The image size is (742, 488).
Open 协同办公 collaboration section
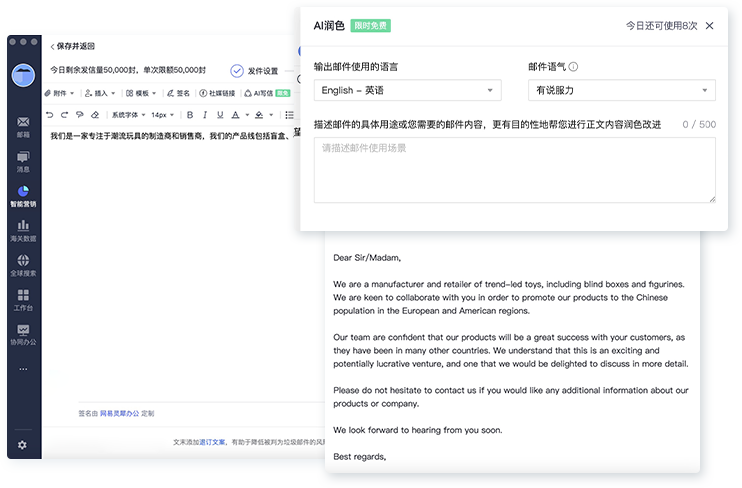coord(23,334)
